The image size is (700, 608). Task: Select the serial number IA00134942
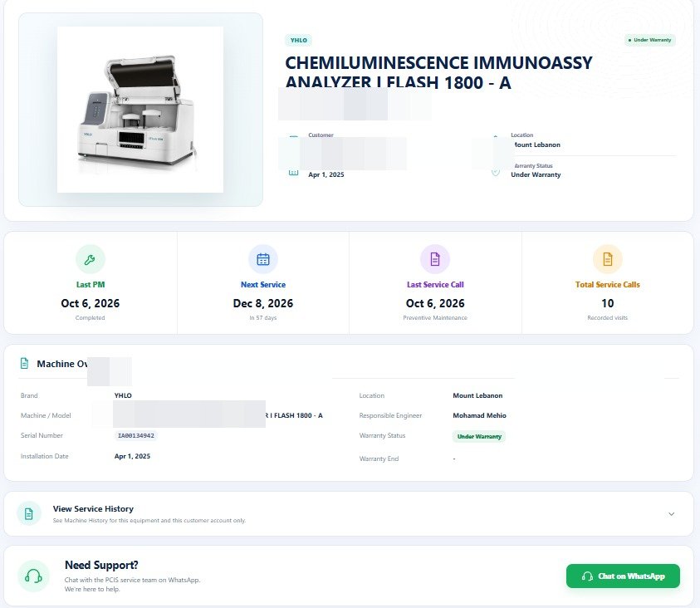[135, 435]
